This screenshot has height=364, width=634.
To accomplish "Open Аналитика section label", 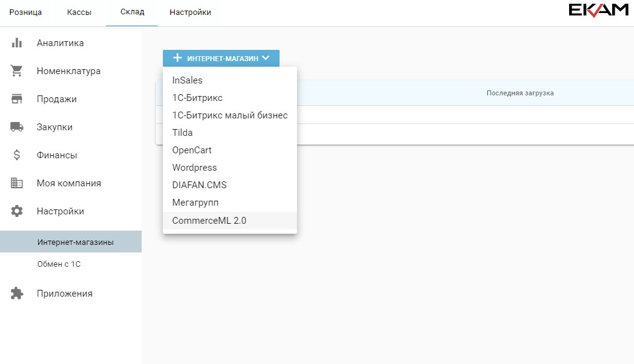I will click(x=61, y=43).
